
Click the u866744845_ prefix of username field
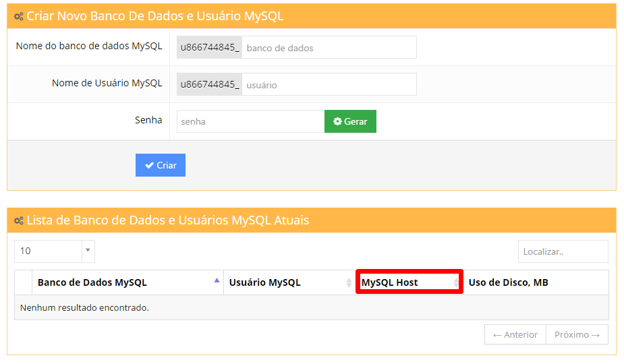(210, 85)
